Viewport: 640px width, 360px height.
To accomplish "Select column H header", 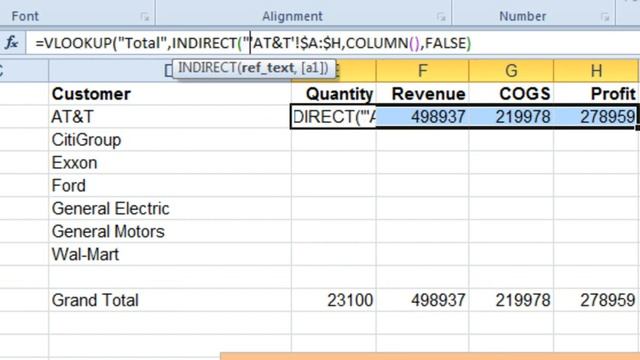I will pyautogui.click(x=596, y=71).
